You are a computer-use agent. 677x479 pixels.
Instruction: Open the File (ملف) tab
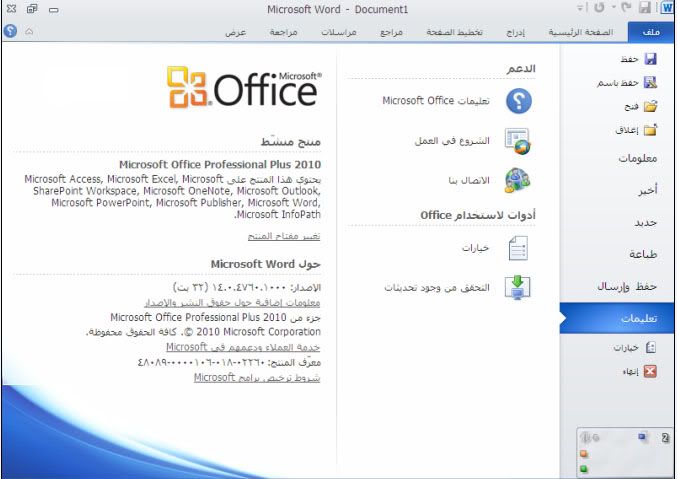click(x=651, y=32)
